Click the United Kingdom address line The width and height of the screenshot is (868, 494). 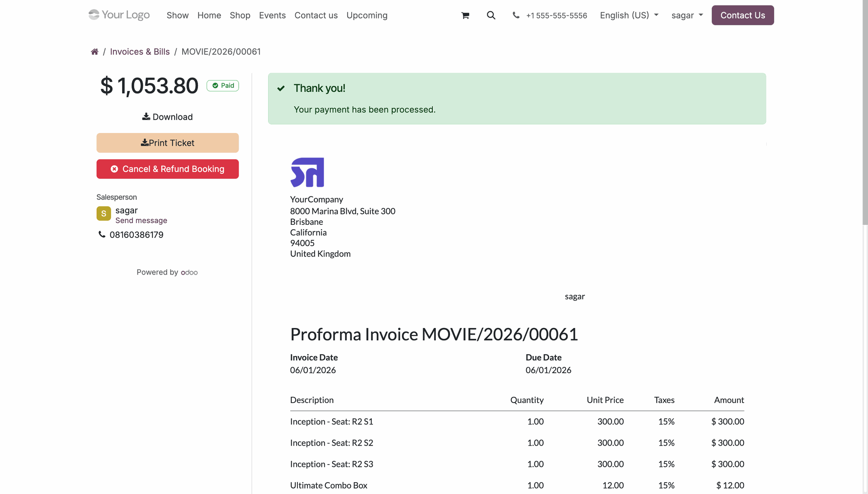coord(321,254)
